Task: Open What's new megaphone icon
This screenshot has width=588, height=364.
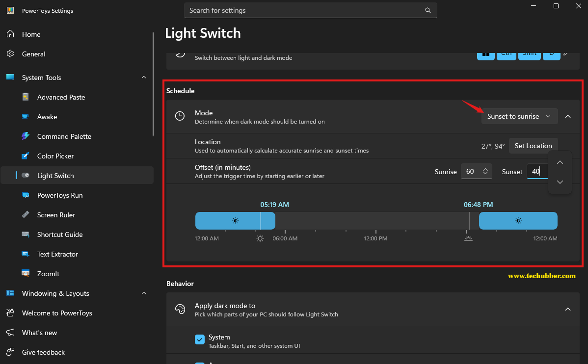Action: (10, 332)
